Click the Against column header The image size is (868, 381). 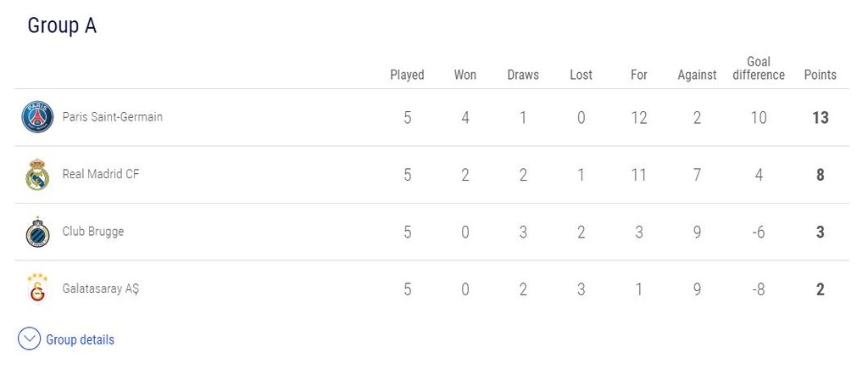(x=697, y=75)
